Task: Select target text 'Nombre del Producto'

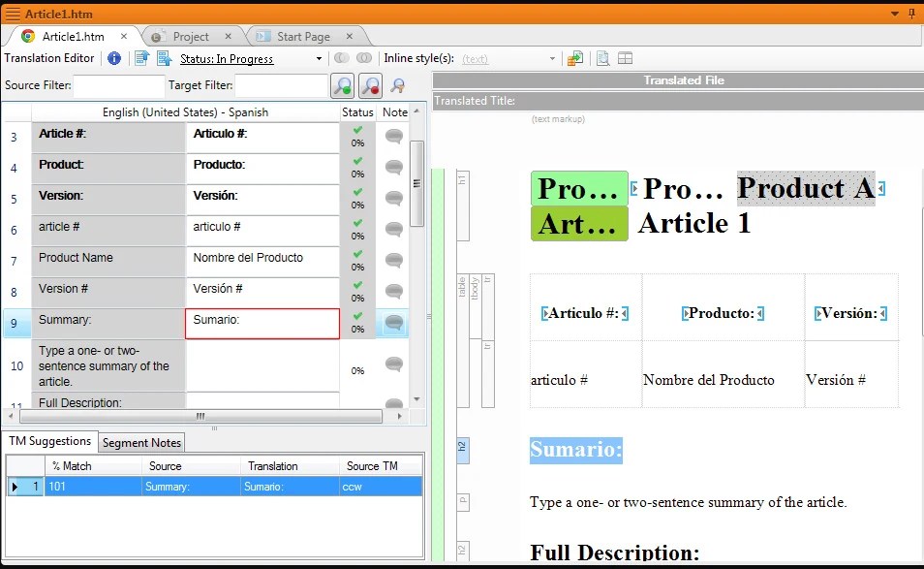Action: tap(248, 258)
